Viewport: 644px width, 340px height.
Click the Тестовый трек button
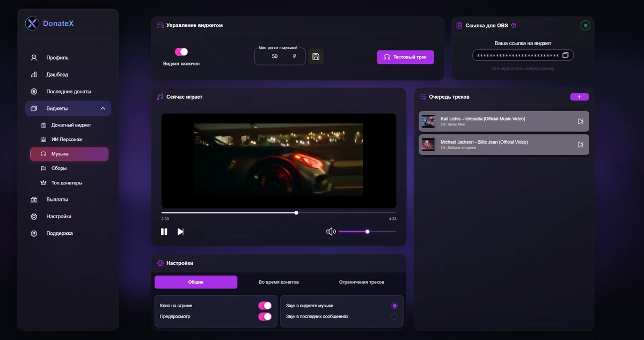(x=405, y=57)
